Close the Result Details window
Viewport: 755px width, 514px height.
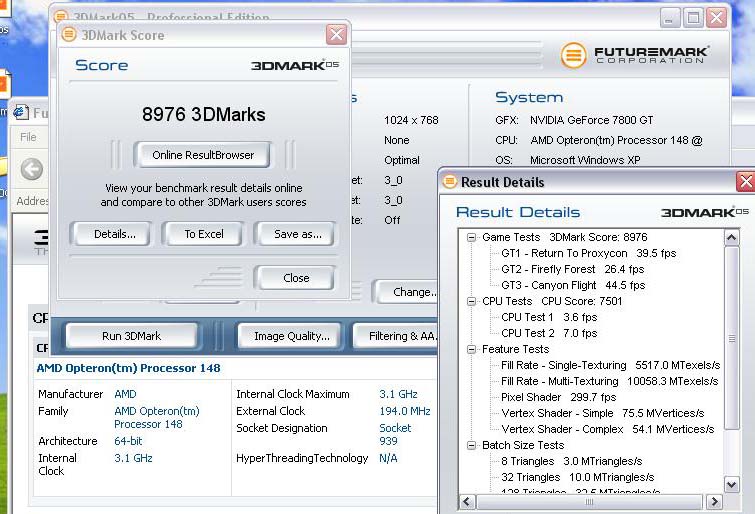(745, 182)
